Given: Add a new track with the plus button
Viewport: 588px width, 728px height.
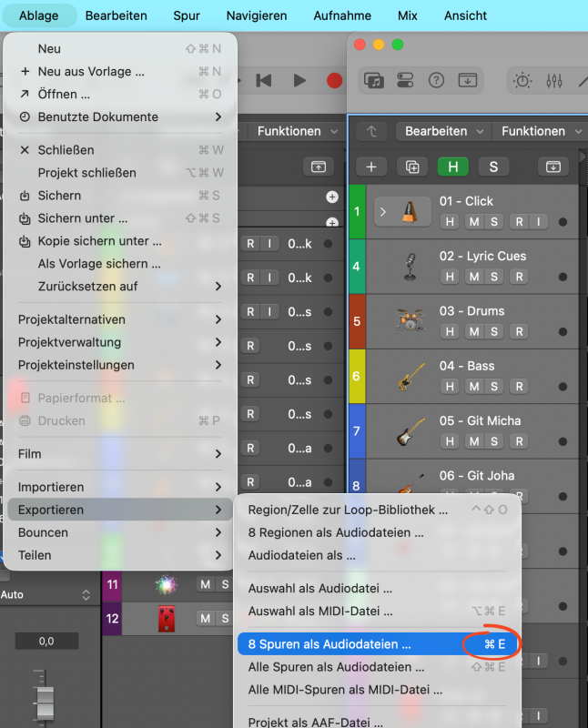Looking at the screenshot, I should pyautogui.click(x=371, y=167).
